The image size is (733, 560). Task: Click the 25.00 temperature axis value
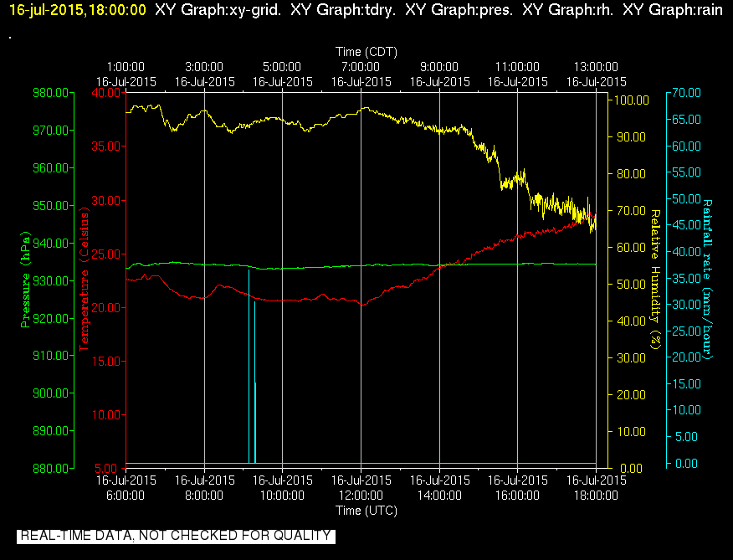click(x=106, y=254)
